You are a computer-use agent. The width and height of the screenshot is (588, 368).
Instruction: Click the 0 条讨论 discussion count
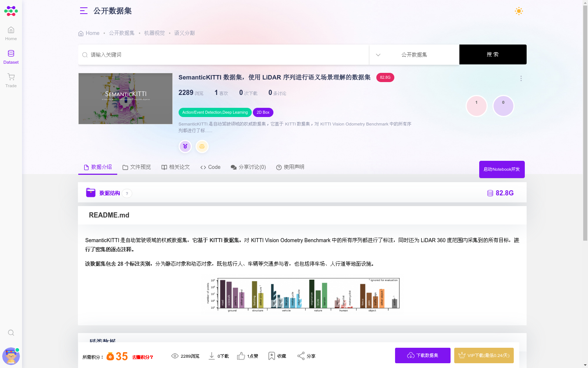pyautogui.click(x=277, y=93)
